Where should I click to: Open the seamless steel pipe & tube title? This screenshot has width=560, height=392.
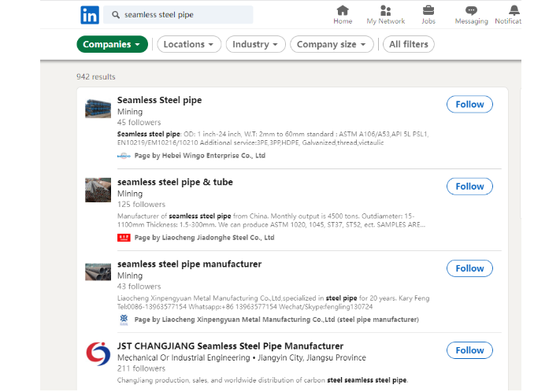click(x=175, y=182)
